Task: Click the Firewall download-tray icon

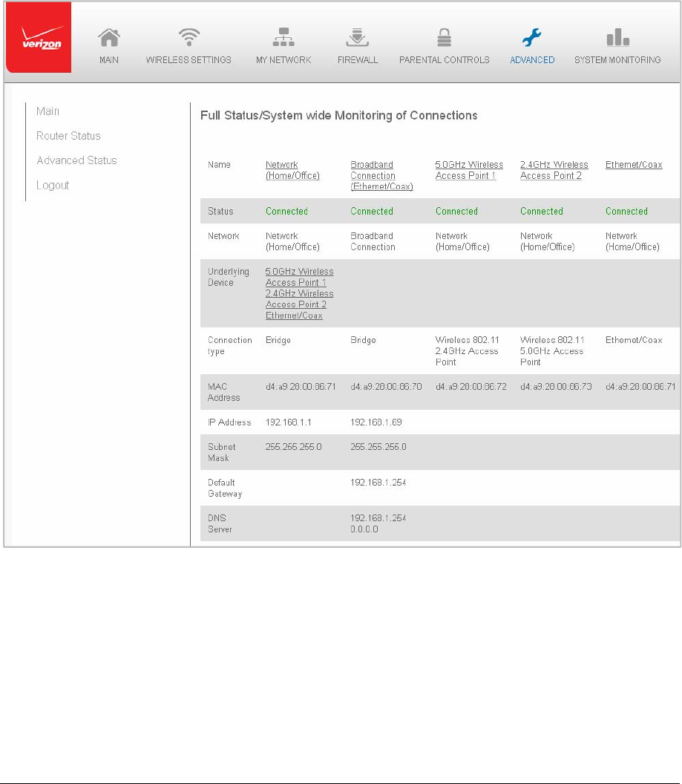Action: [357, 38]
